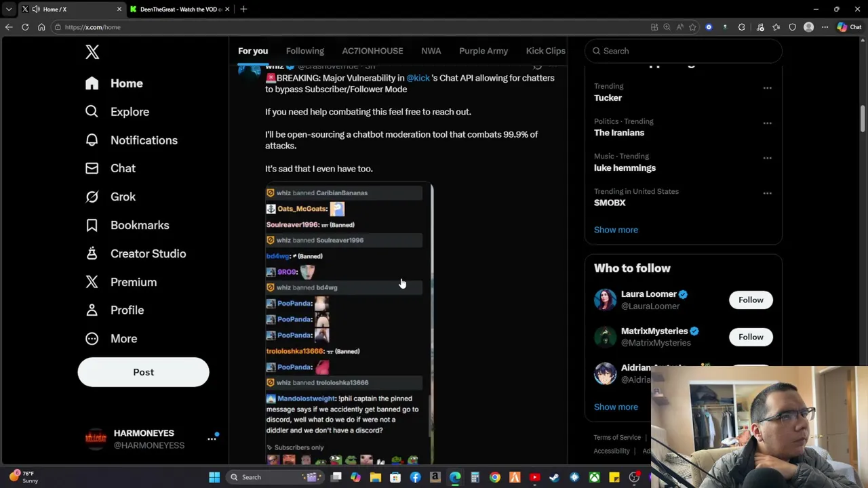Open Chat messages in the X sidebar
The height and width of the screenshot is (488, 868).
110,168
